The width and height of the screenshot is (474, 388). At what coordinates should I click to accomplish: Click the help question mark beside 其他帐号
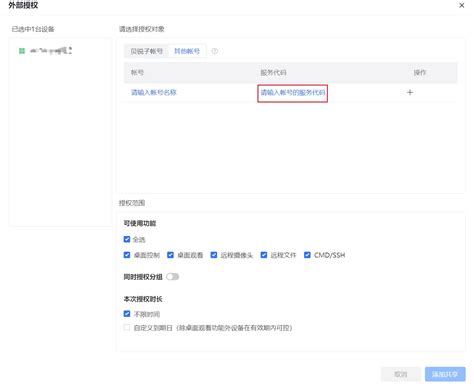click(215, 51)
